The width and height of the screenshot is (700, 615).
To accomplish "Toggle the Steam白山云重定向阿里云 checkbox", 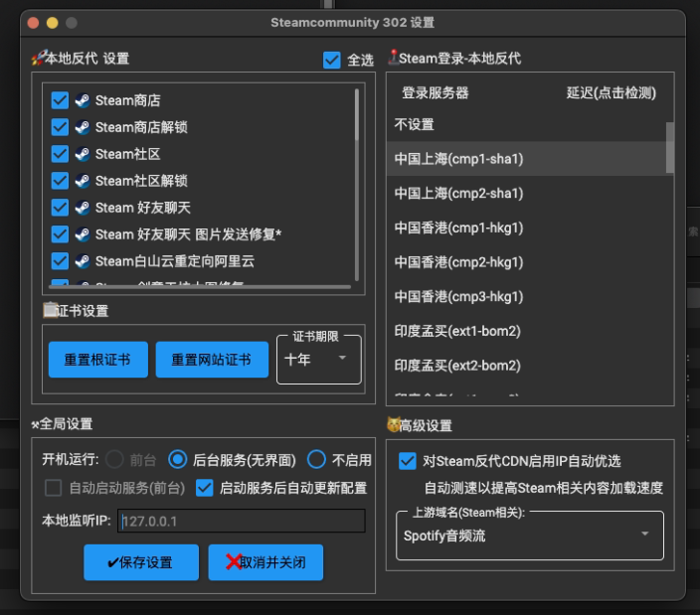I will [x=60, y=261].
